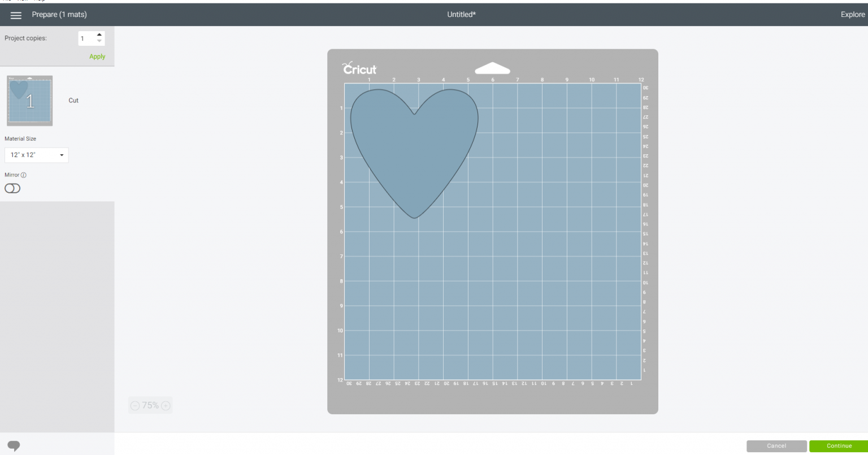Viewport: 868px width, 455px height.
Task: Open the Material Size dropdown
Action: tap(36, 155)
